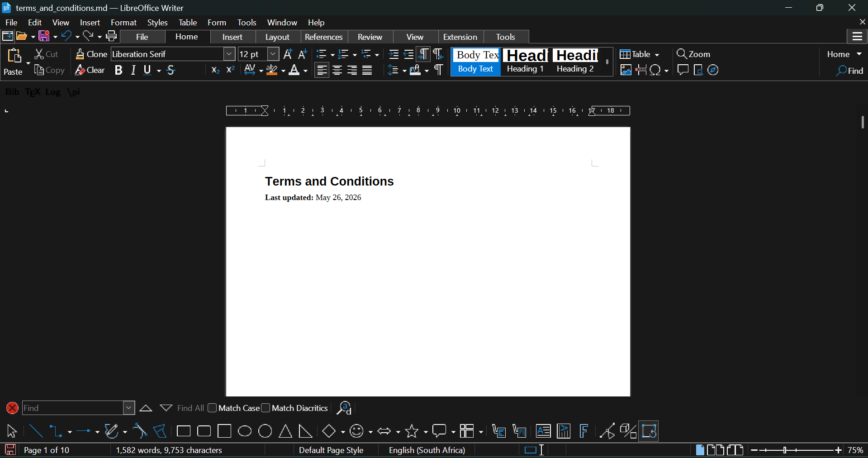The height and width of the screenshot is (458, 868).
Task: Select the Right Triangle shape
Action: pyautogui.click(x=306, y=431)
